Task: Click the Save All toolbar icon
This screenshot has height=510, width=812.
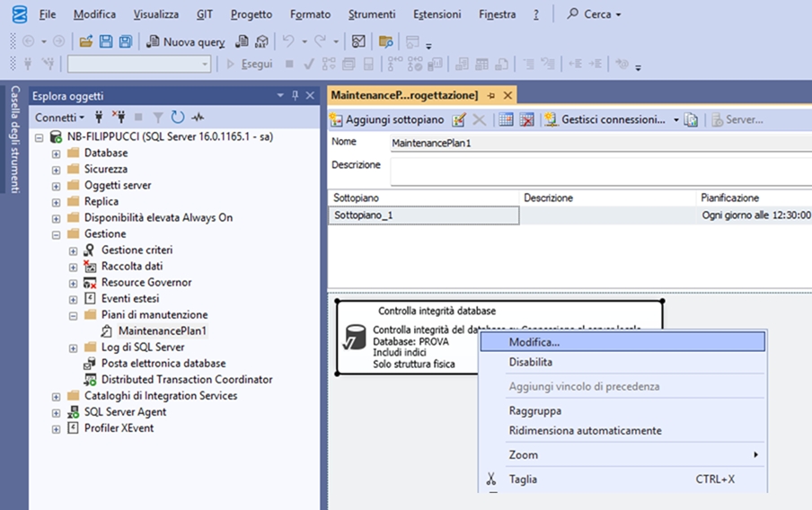Action: tap(125, 41)
